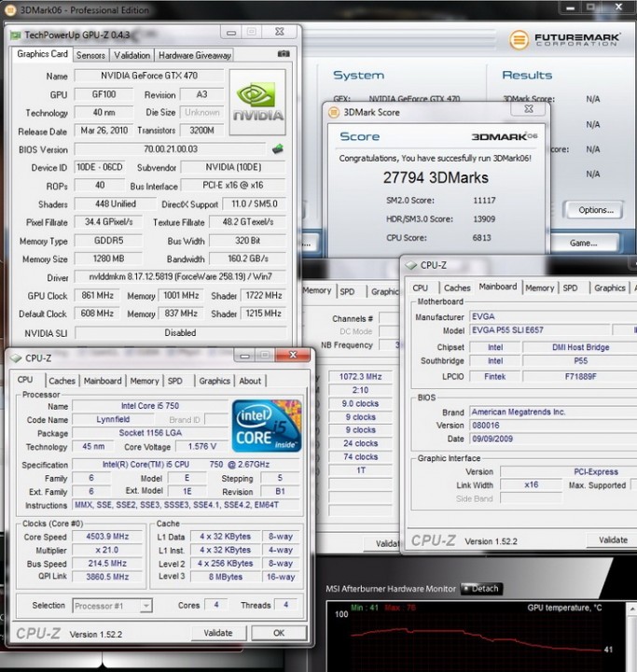637x672 pixels.
Task: Open the Processor #1 selection dropdown
Action: click(146, 606)
